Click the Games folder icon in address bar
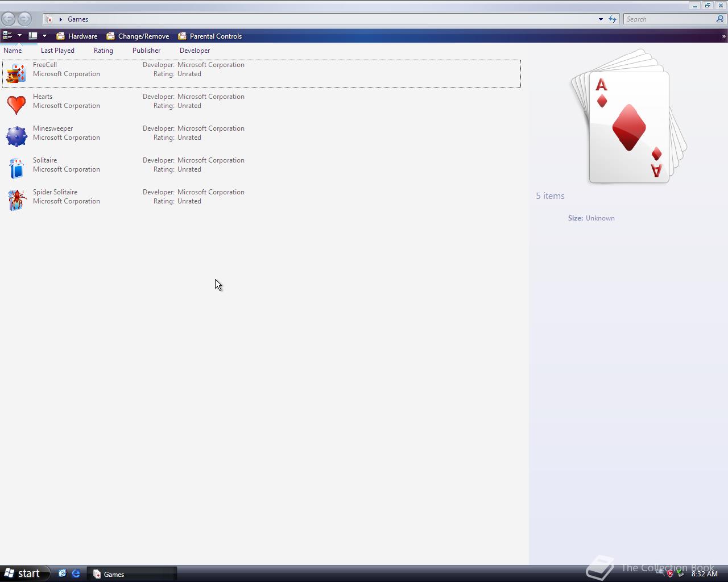Screen dimensions: 728x582 49,19
